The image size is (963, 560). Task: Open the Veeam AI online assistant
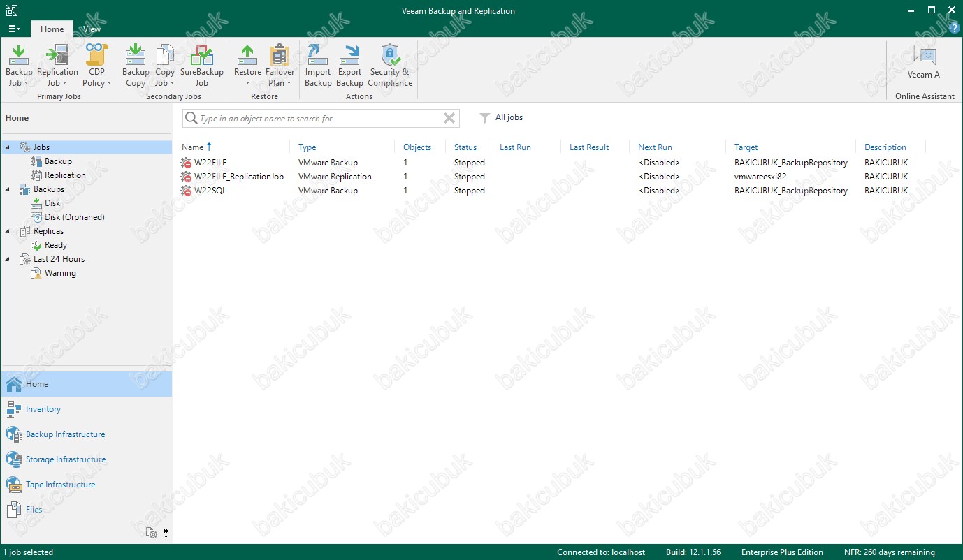click(925, 61)
